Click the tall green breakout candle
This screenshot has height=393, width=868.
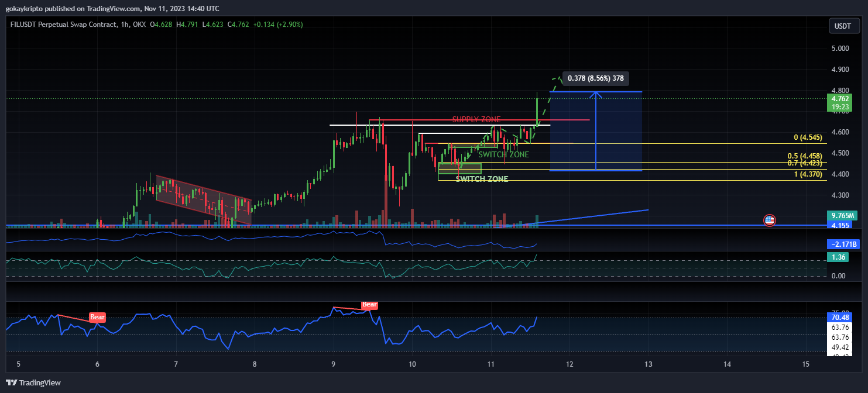[537, 109]
